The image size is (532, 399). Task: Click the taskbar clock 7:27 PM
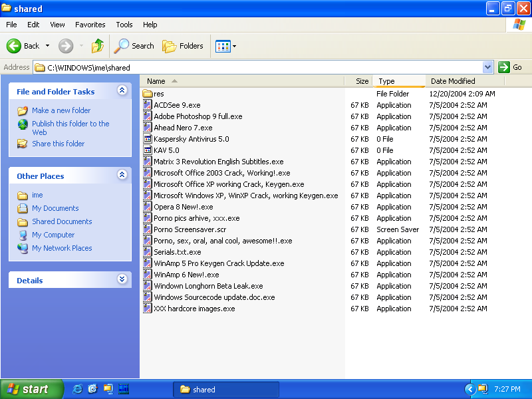tap(507, 389)
